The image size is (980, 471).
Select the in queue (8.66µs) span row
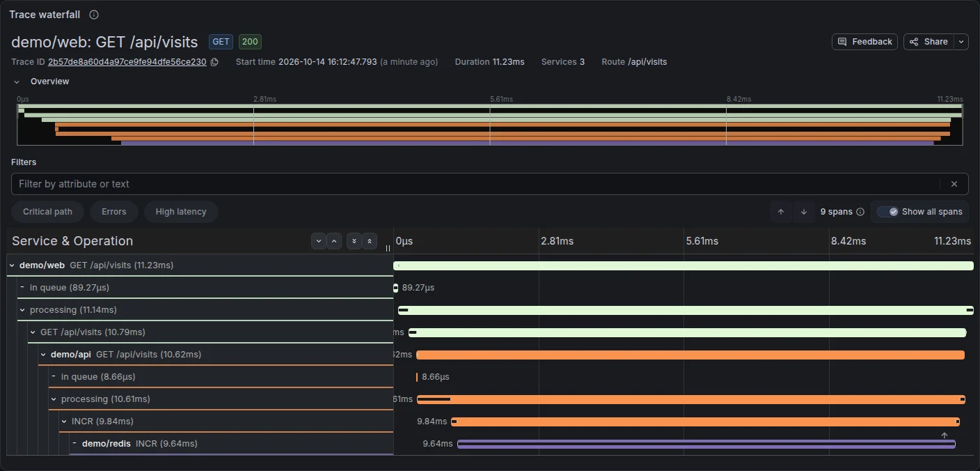click(x=221, y=377)
